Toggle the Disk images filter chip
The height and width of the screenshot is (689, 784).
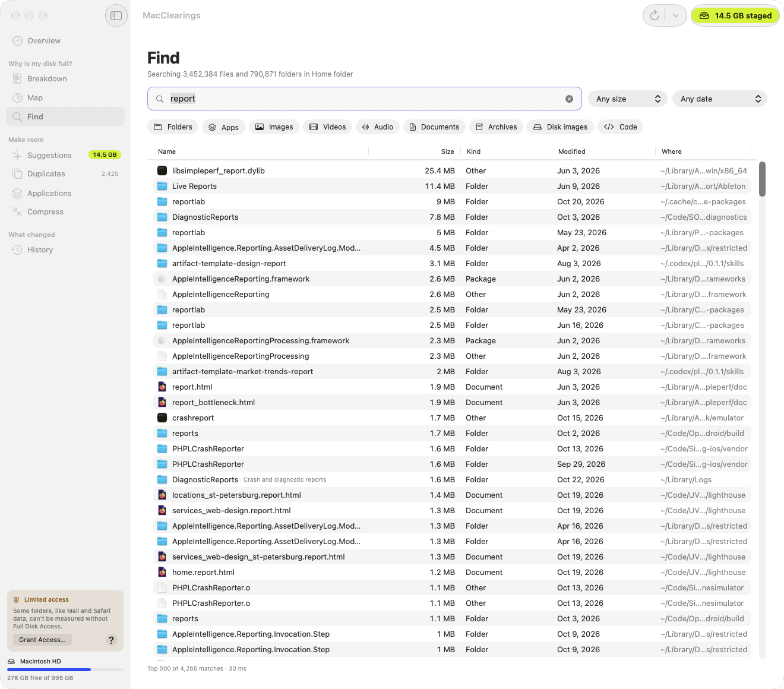click(x=561, y=127)
